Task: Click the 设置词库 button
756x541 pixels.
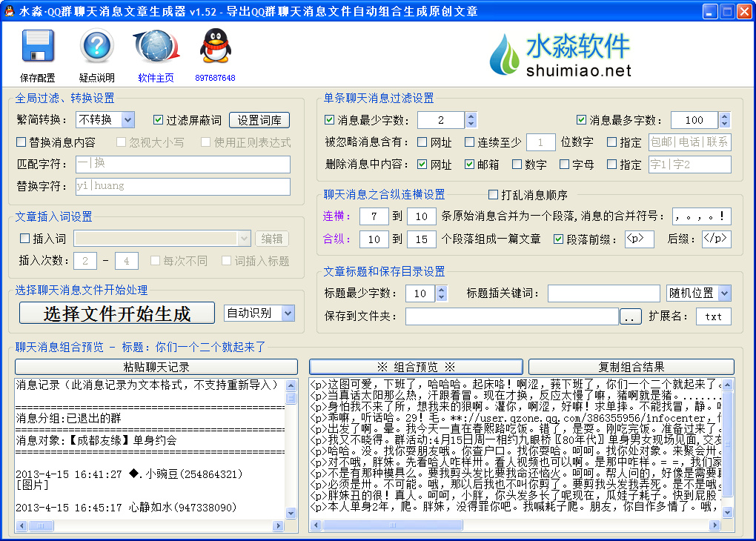Action: [x=259, y=120]
